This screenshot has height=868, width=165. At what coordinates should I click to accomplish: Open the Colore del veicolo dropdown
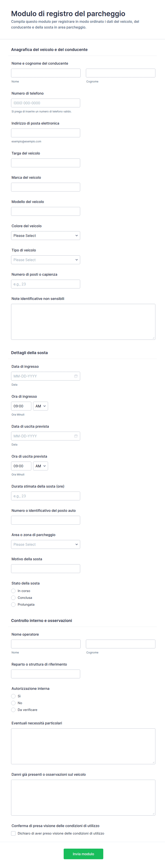(x=45, y=236)
